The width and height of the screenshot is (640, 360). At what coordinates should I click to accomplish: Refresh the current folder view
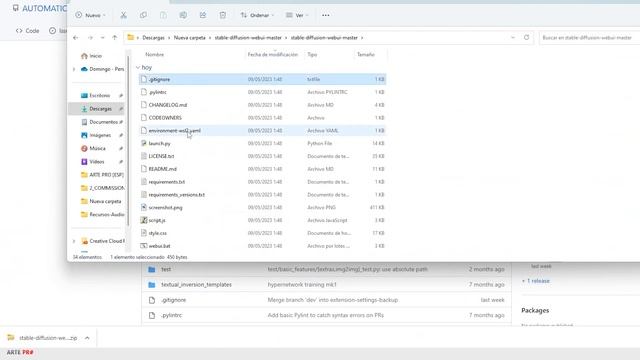click(527, 38)
